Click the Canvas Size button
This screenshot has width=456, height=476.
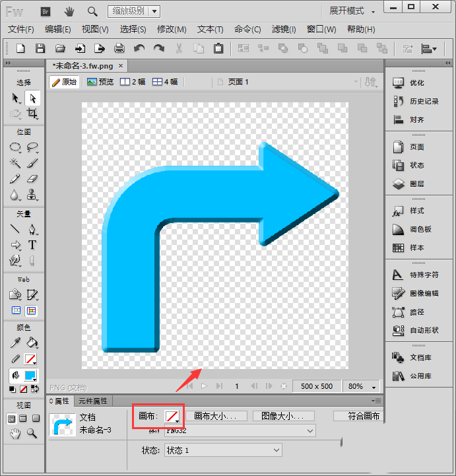[x=216, y=416]
